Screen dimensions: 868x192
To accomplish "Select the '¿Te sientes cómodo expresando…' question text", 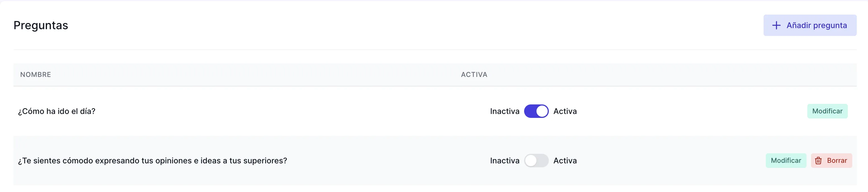I will tap(152, 161).
